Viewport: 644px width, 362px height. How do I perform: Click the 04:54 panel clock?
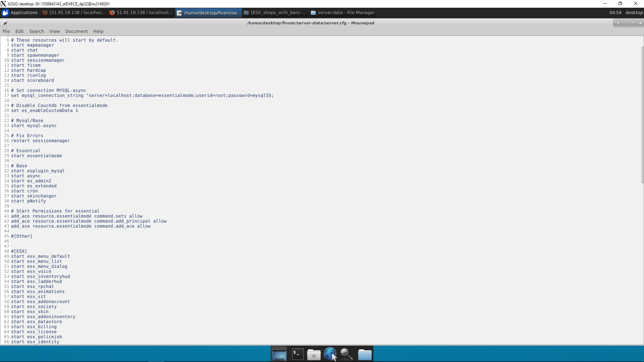pyautogui.click(x=615, y=13)
